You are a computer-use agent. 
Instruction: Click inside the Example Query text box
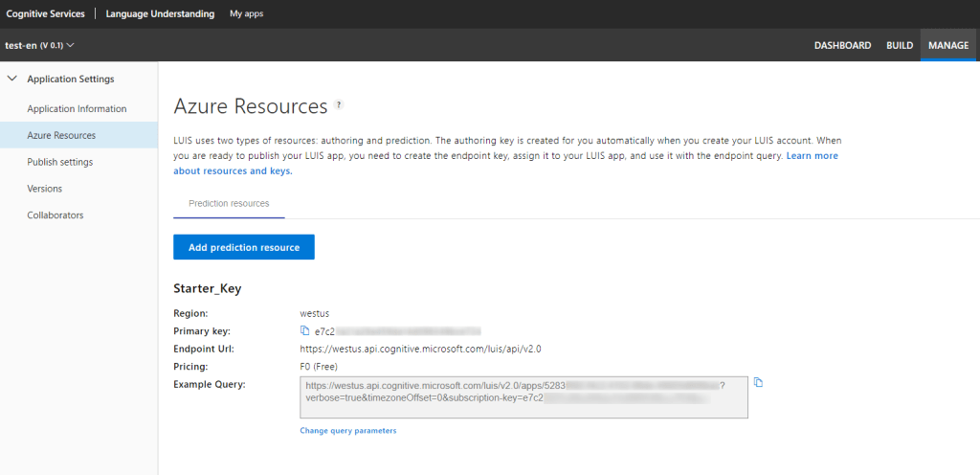tap(523, 396)
